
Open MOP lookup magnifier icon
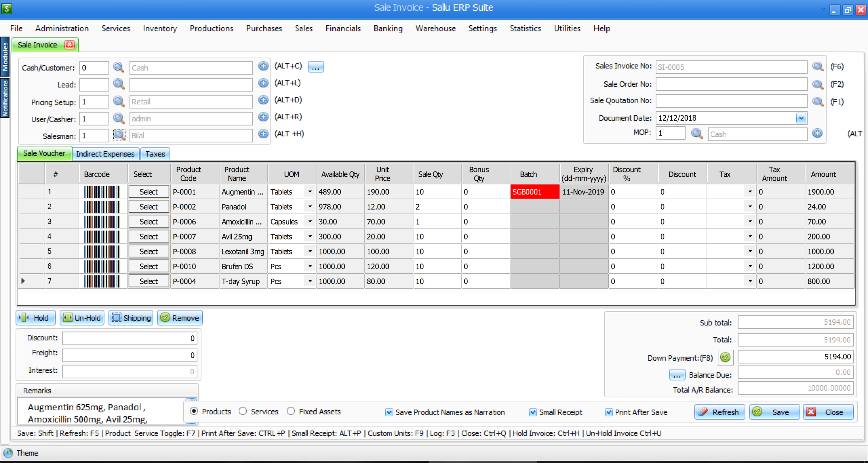(x=697, y=134)
